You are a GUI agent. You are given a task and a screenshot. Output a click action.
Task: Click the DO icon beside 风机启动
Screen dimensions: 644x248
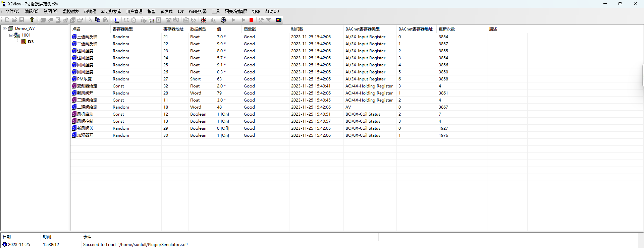(74, 114)
